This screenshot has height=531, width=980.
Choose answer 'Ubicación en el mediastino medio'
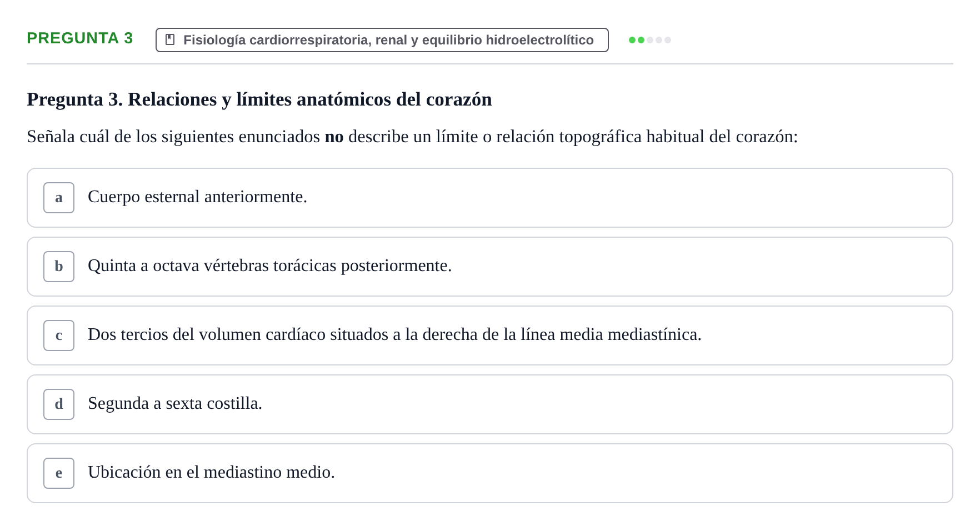[490, 473]
